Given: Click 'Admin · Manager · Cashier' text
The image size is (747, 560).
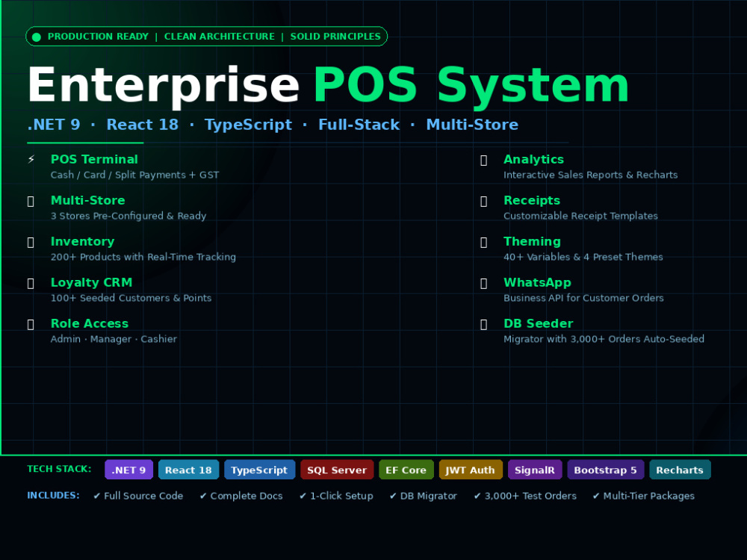Looking at the screenshot, I should (114, 338).
